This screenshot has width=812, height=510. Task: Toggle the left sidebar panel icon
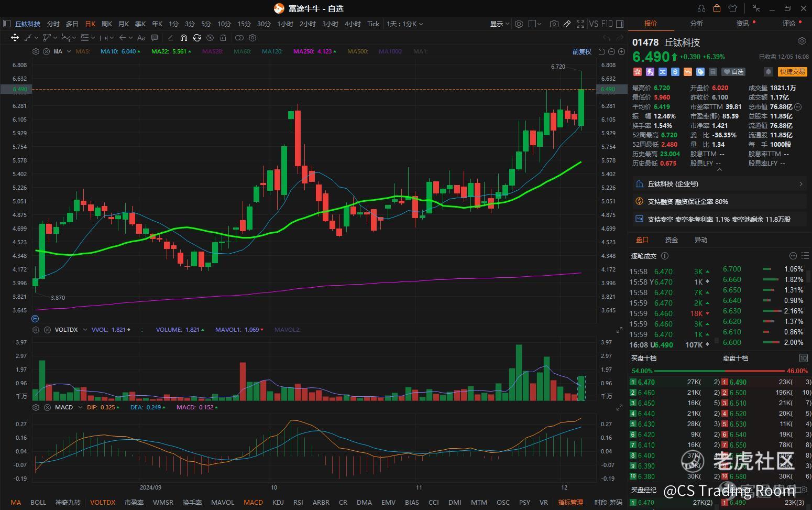click(7, 24)
